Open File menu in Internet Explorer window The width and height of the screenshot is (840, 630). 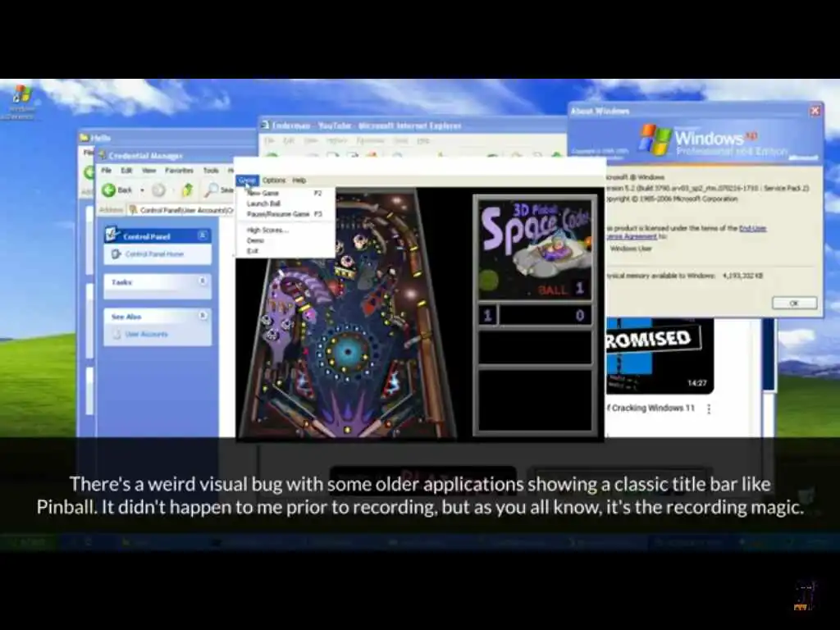pyautogui.click(x=269, y=141)
